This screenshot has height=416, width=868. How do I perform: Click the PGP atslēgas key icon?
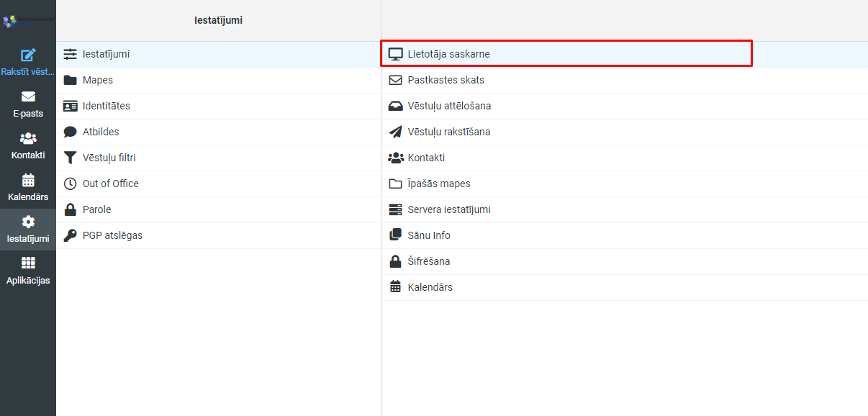[x=70, y=235]
